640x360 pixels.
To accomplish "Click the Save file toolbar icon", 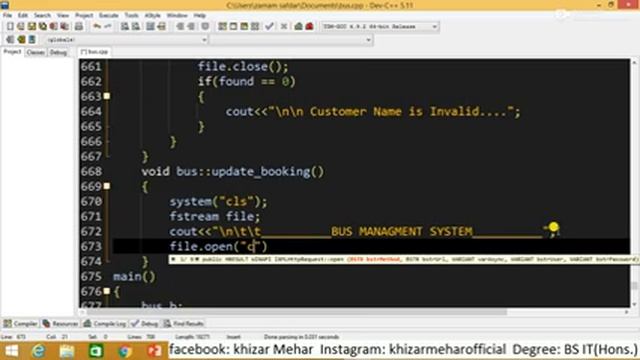I will coord(32,27).
